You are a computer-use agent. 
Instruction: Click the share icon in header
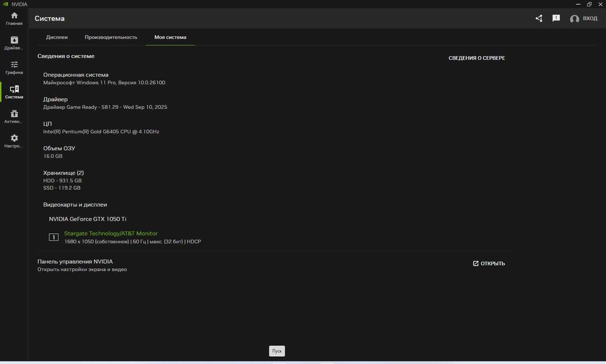[x=539, y=18]
